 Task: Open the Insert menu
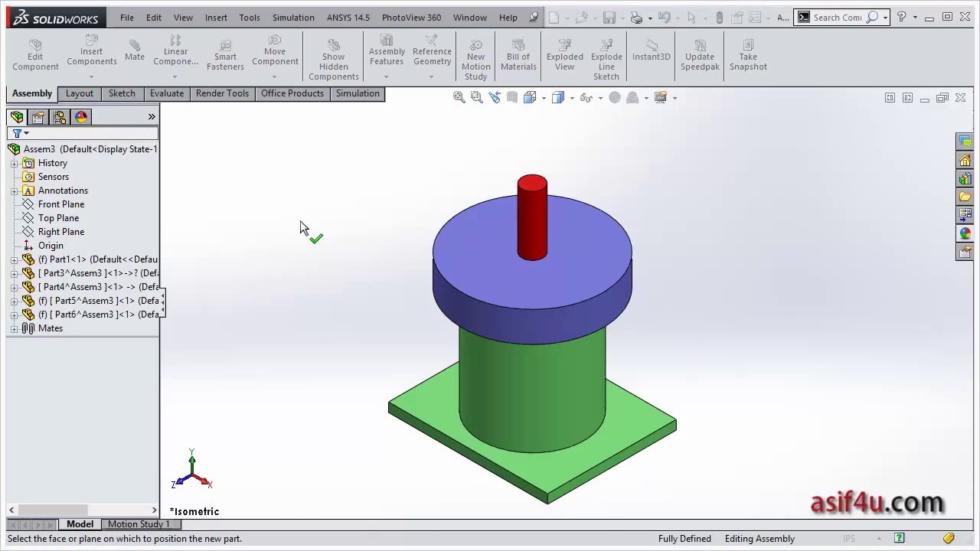pyautogui.click(x=216, y=18)
